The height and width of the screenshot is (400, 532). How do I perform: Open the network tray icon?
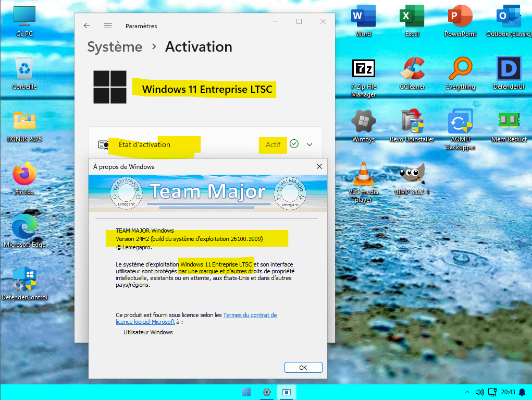(x=492, y=392)
